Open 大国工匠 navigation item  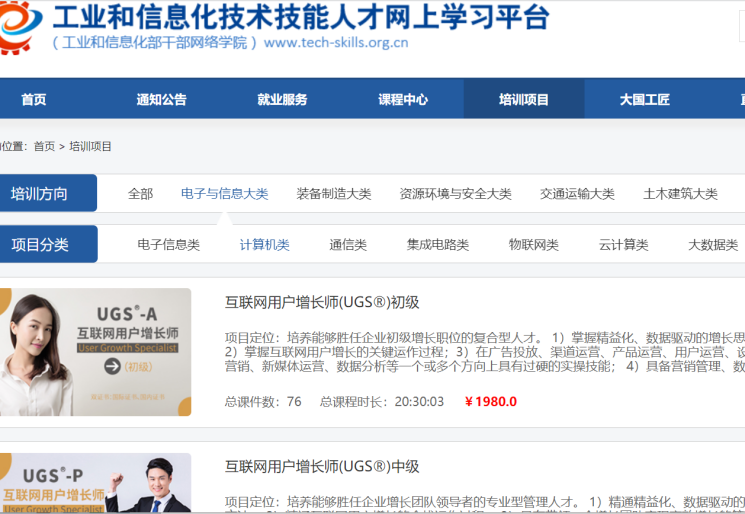tap(644, 99)
